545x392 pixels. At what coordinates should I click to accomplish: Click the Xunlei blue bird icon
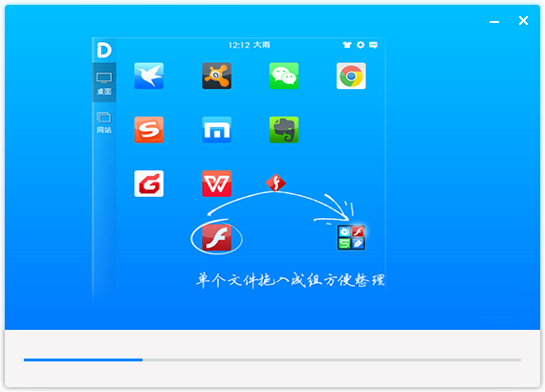[x=149, y=76]
